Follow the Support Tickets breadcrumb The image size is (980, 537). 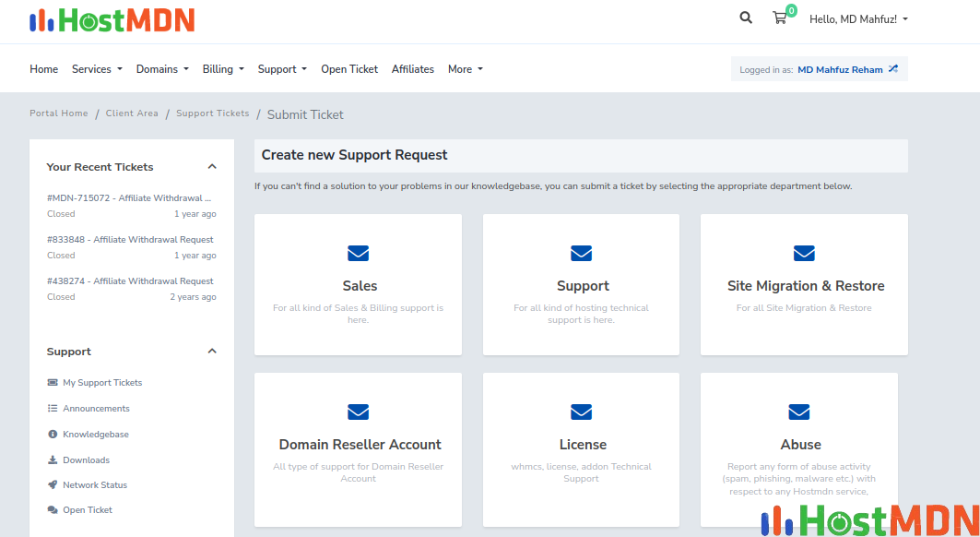point(212,113)
